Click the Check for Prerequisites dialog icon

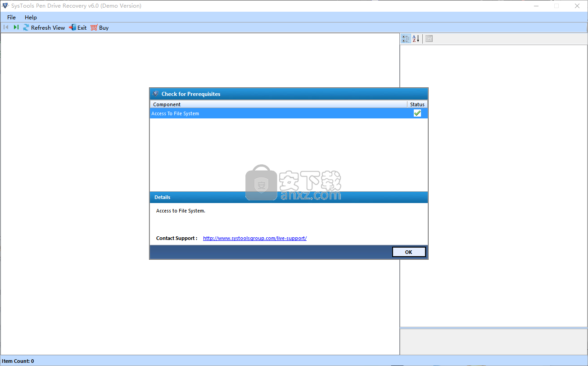[156, 94]
